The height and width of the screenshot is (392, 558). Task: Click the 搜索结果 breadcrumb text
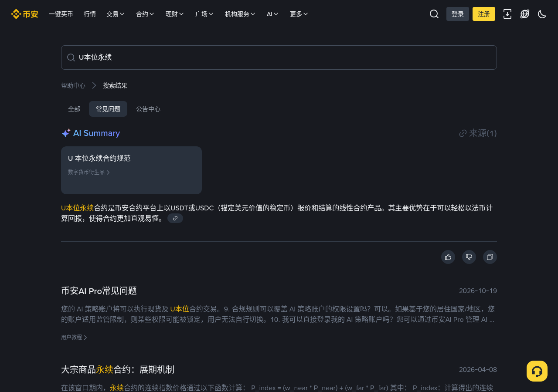pyautogui.click(x=115, y=85)
